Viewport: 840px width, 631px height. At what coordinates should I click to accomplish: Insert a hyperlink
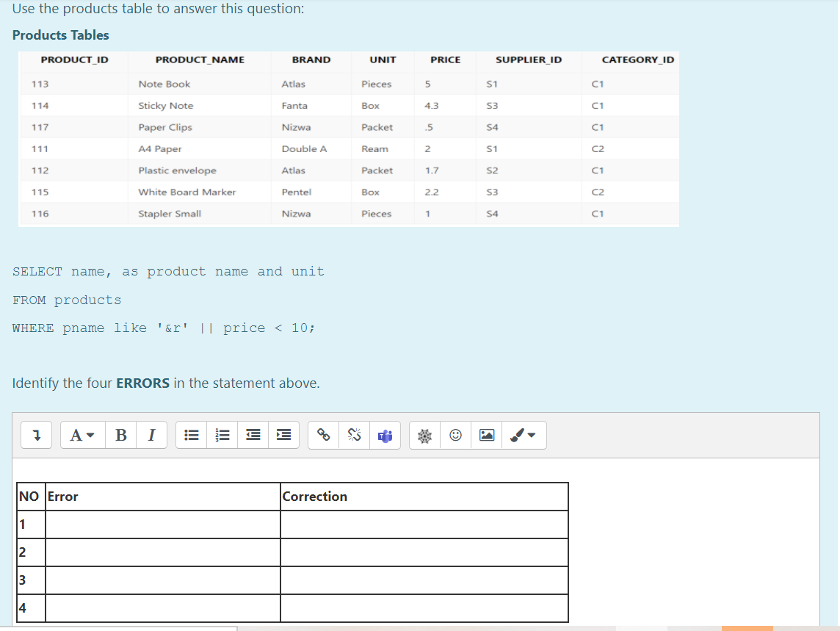tap(324, 435)
